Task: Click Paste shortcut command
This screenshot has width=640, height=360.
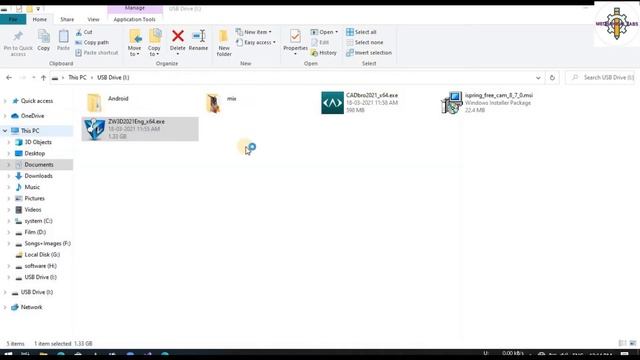Action: (97, 53)
